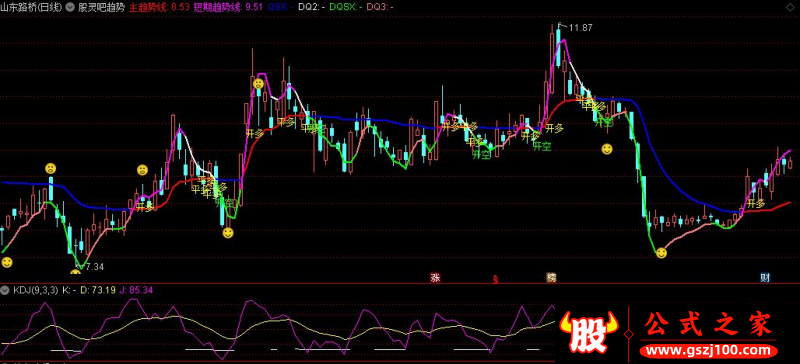This screenshot has width=800, height=364.
Task: Select the KDJ J: 85.34 value label
Action: pyautogui.click(x=136, y=290)
